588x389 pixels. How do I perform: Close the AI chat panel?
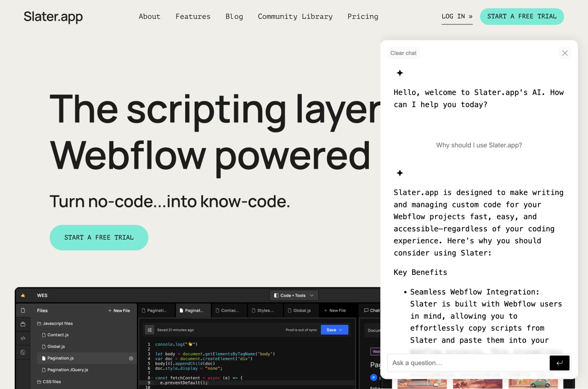(565, 53)
